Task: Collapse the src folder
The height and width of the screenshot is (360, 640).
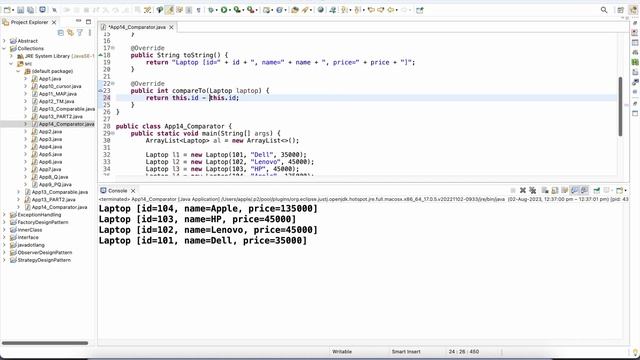Action: pyautogui.click(x=11, y=64)
